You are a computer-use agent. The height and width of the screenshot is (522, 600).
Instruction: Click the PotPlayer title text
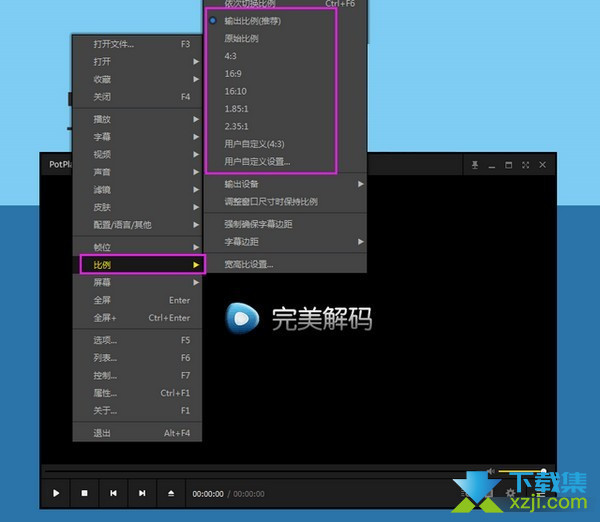pos(60,164)
